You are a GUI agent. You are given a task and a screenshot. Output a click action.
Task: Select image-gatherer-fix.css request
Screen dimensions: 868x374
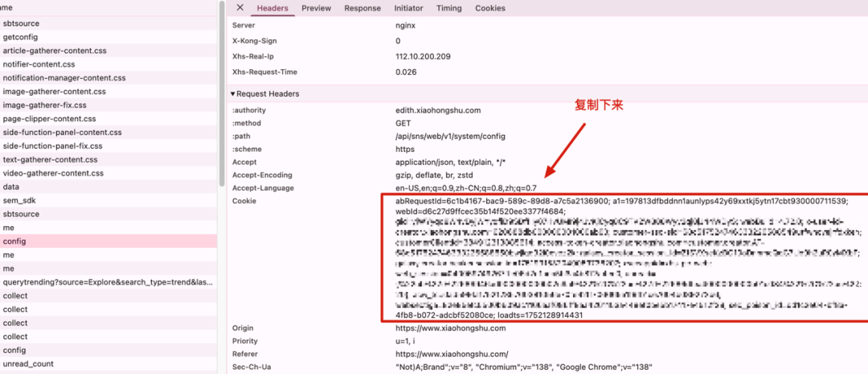pyautogui.click(x=108, y=105)
